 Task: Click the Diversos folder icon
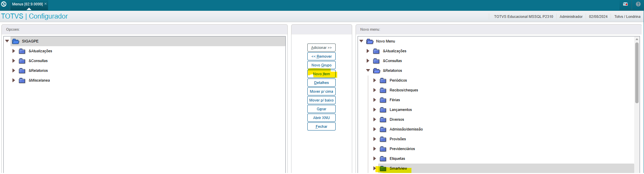[383, 119]
